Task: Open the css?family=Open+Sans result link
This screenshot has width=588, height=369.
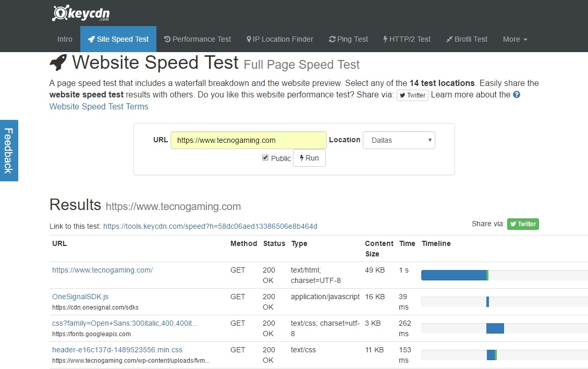Action: point(125,323)
